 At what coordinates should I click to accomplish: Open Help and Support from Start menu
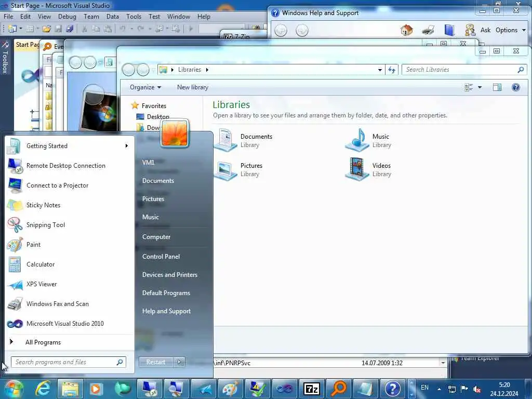pos(166,311)
